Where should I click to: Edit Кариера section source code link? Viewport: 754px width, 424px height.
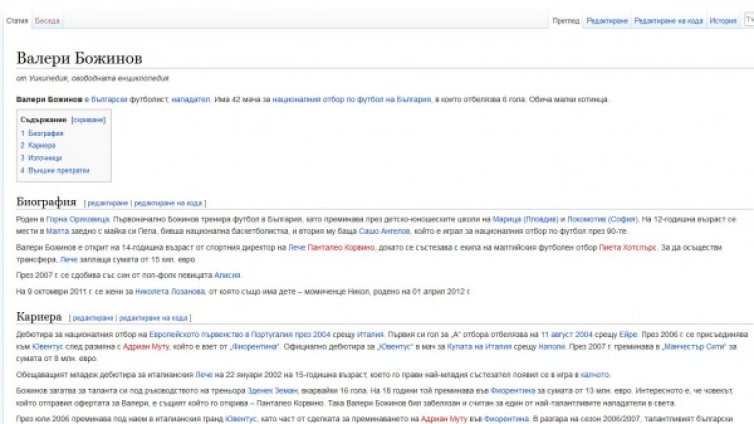pos(153,318)
